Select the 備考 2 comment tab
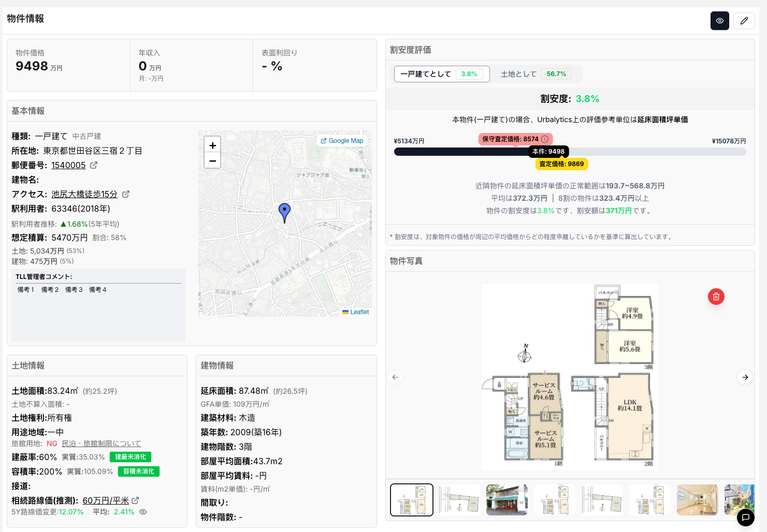The width and height of the screenshot is (767, 532). pos(50,290)
